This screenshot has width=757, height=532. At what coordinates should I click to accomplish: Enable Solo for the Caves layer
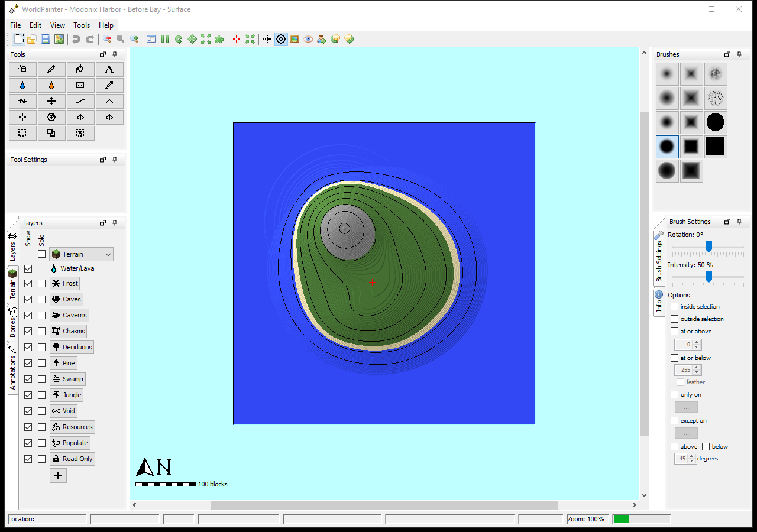coord(41,299)
